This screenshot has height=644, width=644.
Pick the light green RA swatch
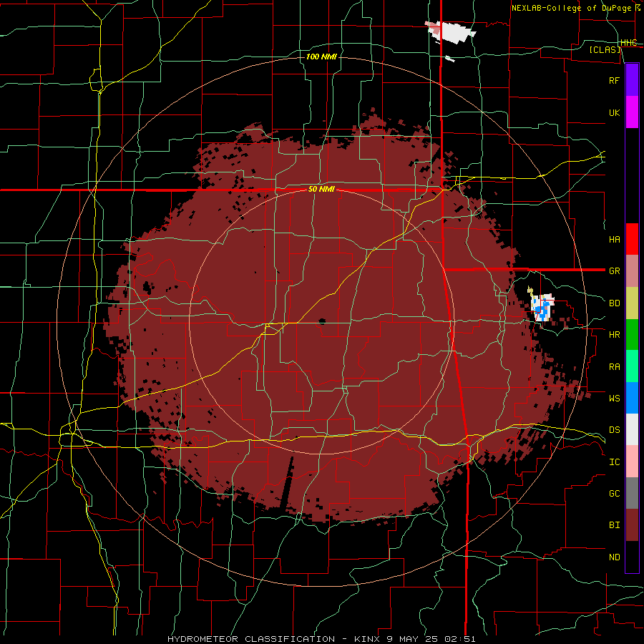coord(632,366)
